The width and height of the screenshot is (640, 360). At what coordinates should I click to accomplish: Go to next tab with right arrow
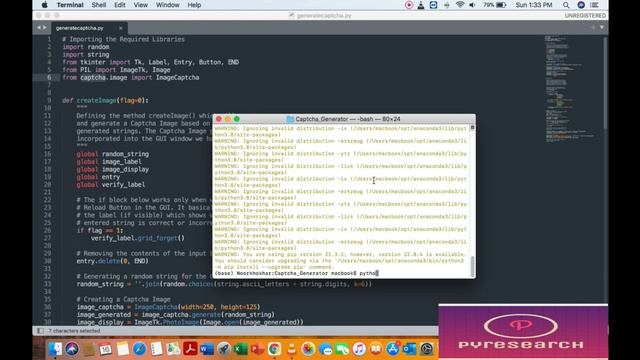(44, 28)
